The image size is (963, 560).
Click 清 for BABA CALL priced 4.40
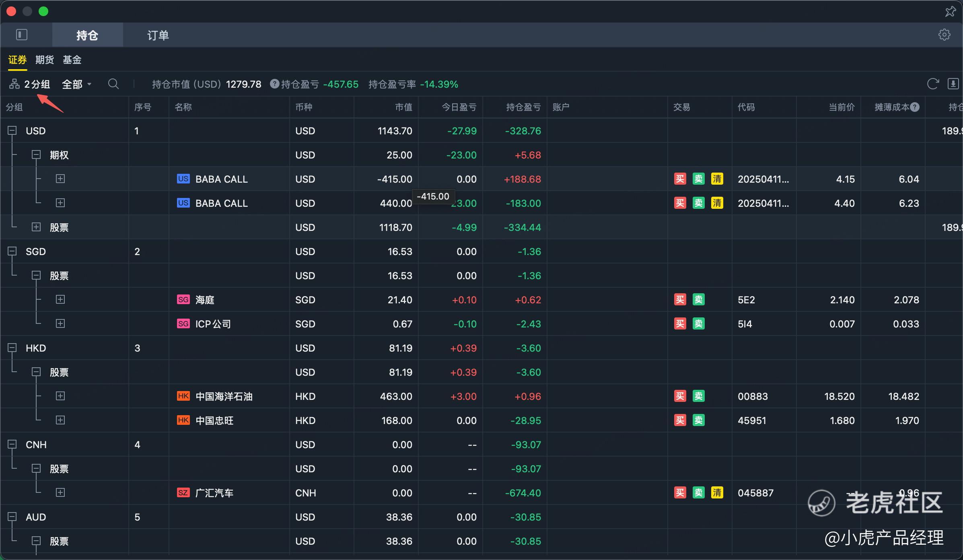(717, 203)
